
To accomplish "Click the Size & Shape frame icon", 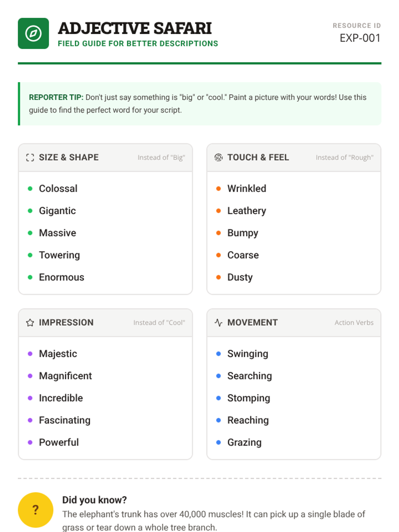I will point(30,158).
